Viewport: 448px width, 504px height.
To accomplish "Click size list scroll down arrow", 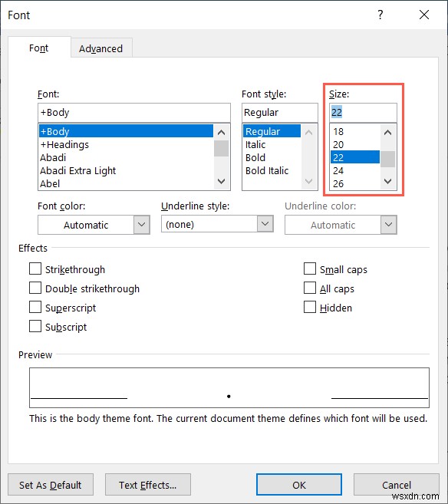I will [388, 182].
